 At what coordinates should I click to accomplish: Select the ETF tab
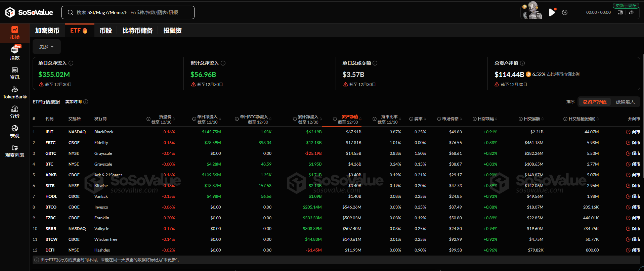[79, 31]
